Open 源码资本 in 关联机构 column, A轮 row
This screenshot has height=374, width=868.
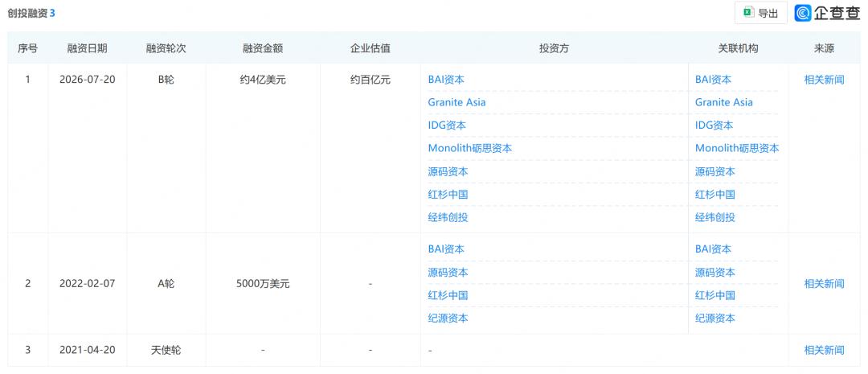715,273
